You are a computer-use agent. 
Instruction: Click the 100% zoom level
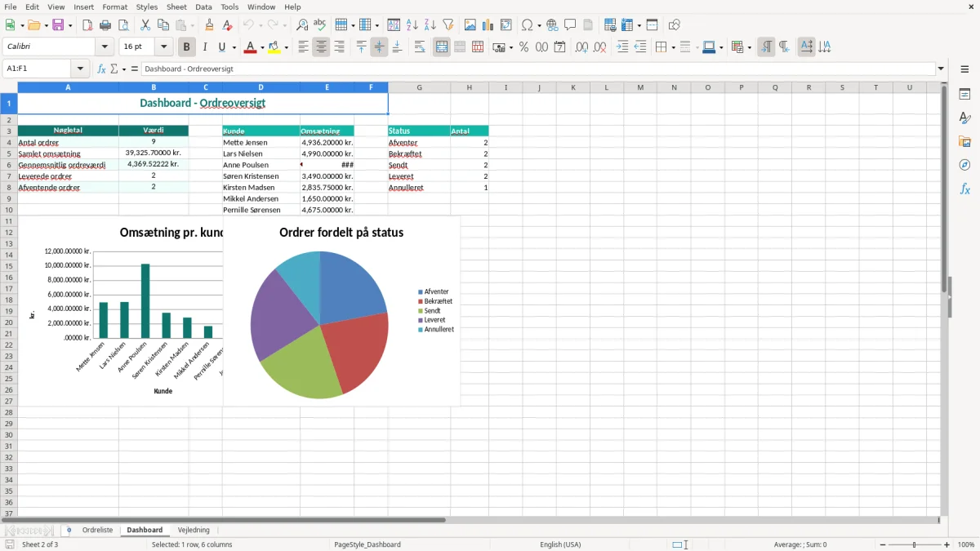pos(966,544)
